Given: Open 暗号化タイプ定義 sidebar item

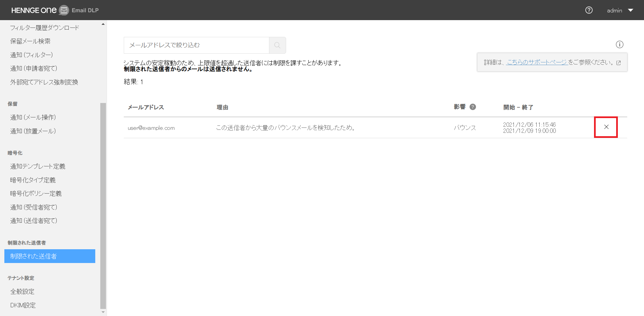Looking at the screenshot, I should (33, 180).
